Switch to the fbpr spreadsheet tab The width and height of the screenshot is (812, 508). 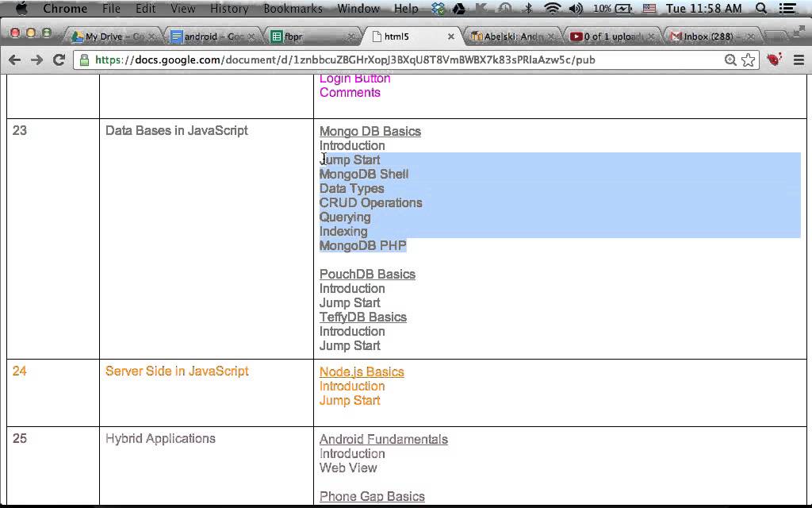point(312,37)
